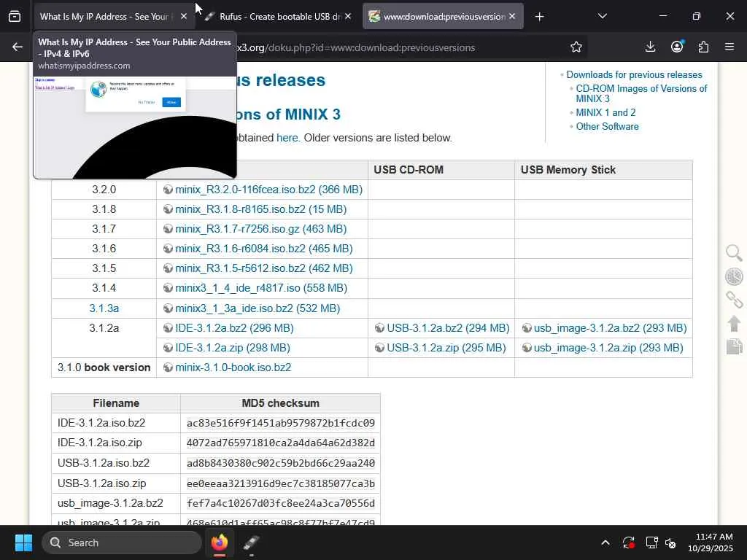
Task: Download USB-3.1.2a.bz2
Action: click(x=448, y=328)
